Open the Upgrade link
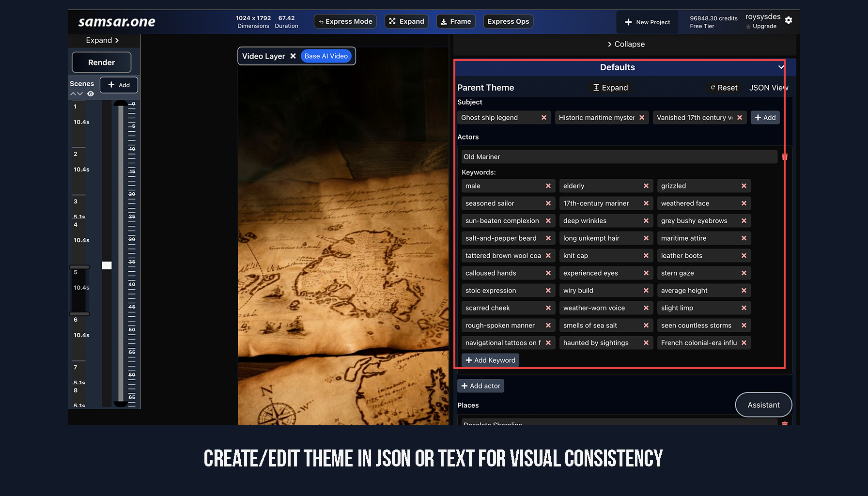Viewport: 868px width, 496px height. (x=764, y=26)
